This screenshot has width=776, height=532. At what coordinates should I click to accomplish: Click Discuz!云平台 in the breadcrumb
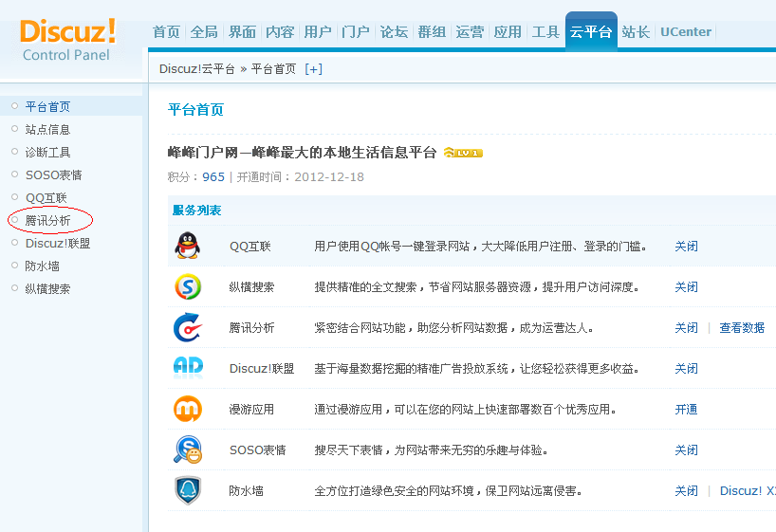(x=197, y=69)
